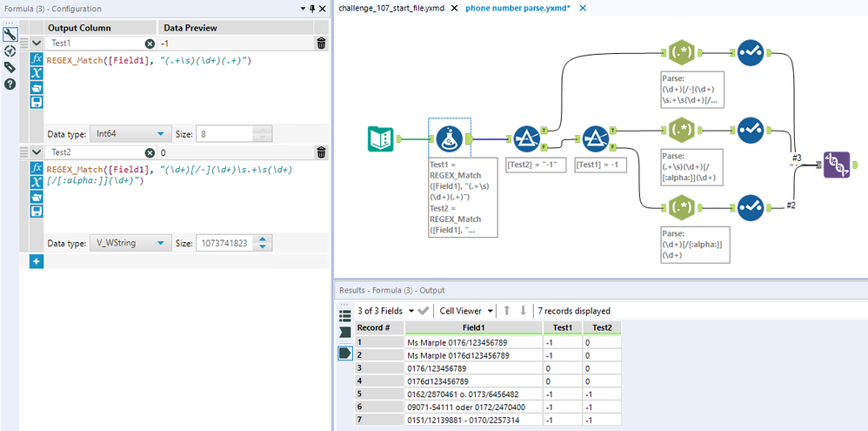The image size is (868, 431).
Task: Select the bottom RegEx tool on the canvas
Action: coord(682,208)
